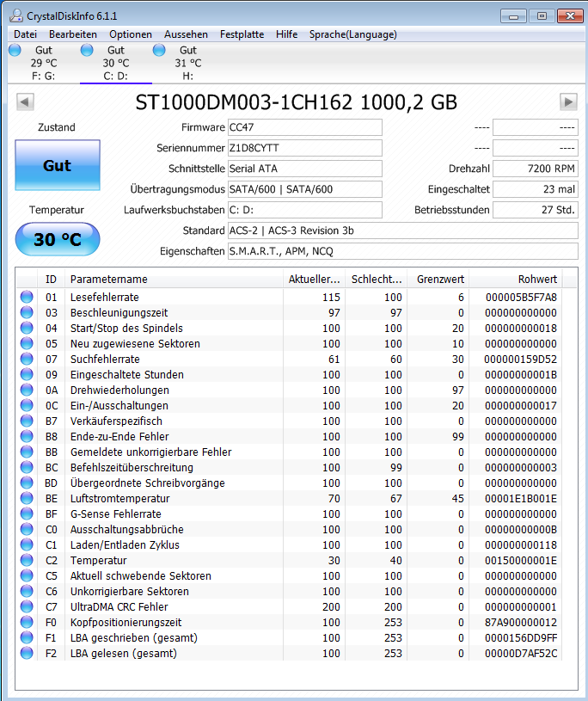Click the status orb for Suchfehlerrate row
Screen dimensions: 588x701
point(27,359)
